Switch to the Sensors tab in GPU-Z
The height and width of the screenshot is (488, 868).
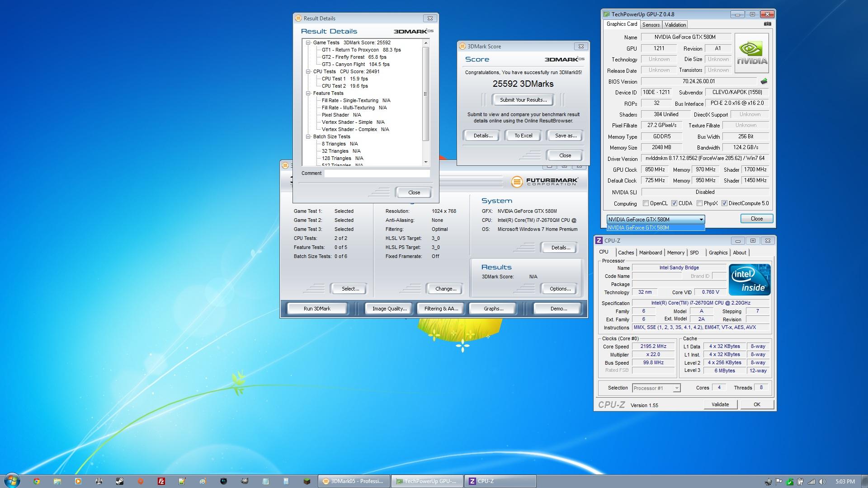tap(651, 25)
